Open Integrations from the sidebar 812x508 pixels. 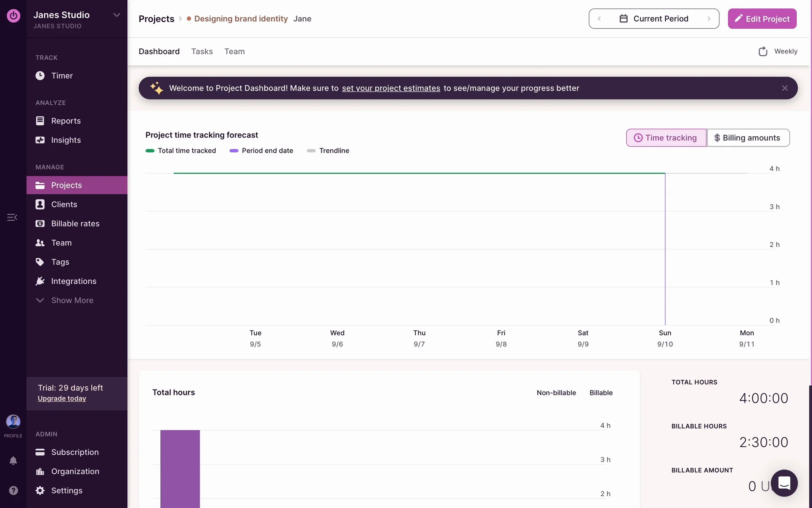[74, 281]
